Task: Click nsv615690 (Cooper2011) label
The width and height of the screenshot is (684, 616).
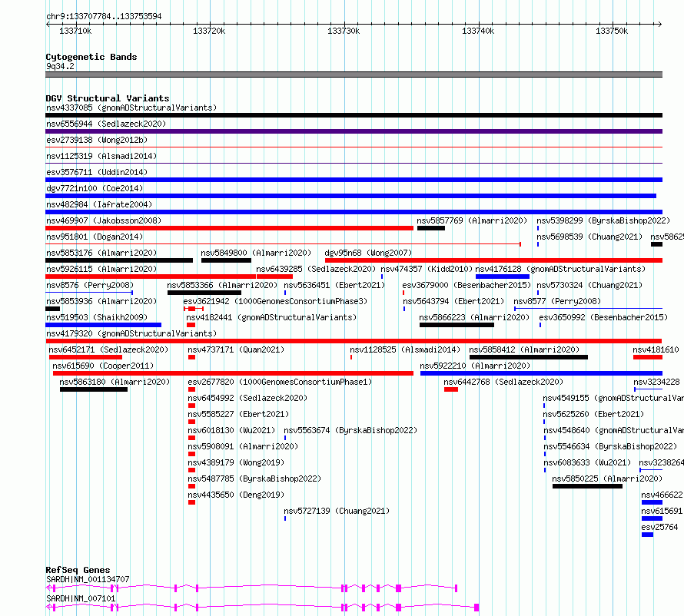Action: (103, 366)
